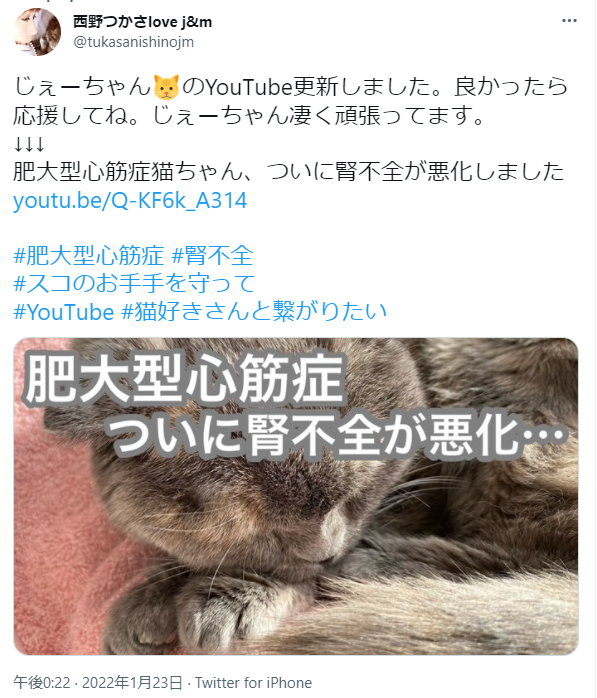
Task: Click the tweet sentence starting 肥大型心筋症猫ちゃん
Action: point(288,171)
